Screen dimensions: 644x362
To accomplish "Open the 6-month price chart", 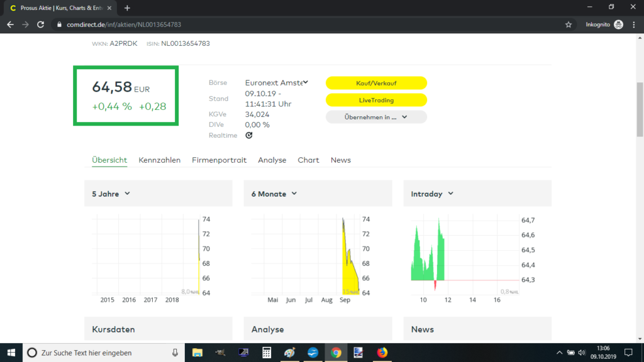I will click(311, 258).
